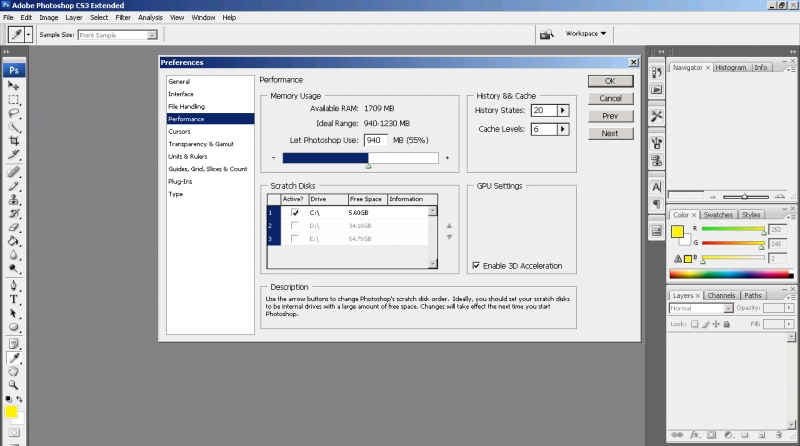Click the memory usage slider bar
The width and height of the screenshot is (800, 446).
tap(360, 157)
